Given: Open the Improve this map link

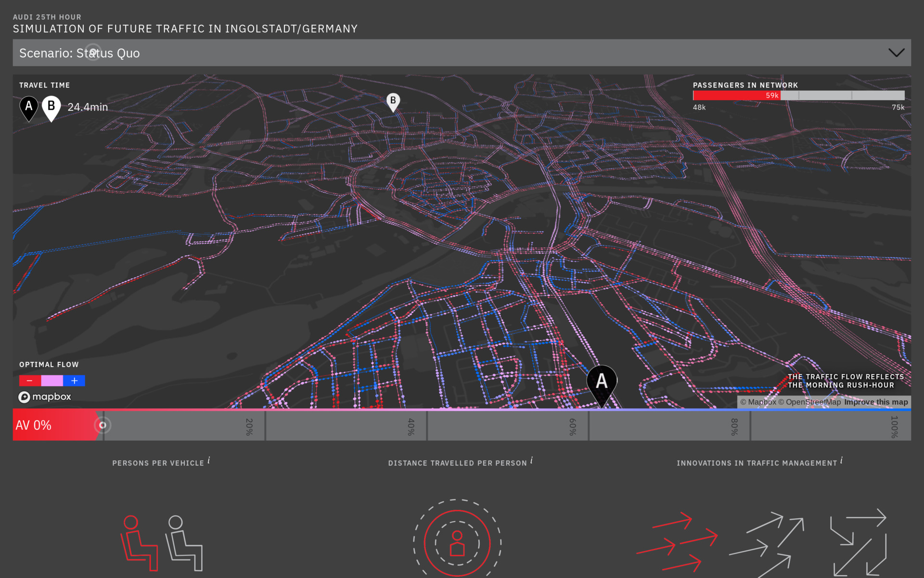Looking at the screenshot, I should pyautogui.click(x=875, y=402).
